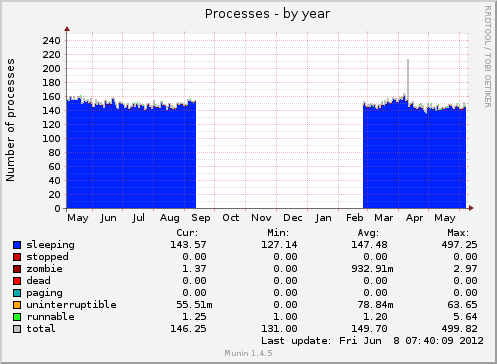
Task: Click sleeping minimum value 127.14
Action: (279, 245)
